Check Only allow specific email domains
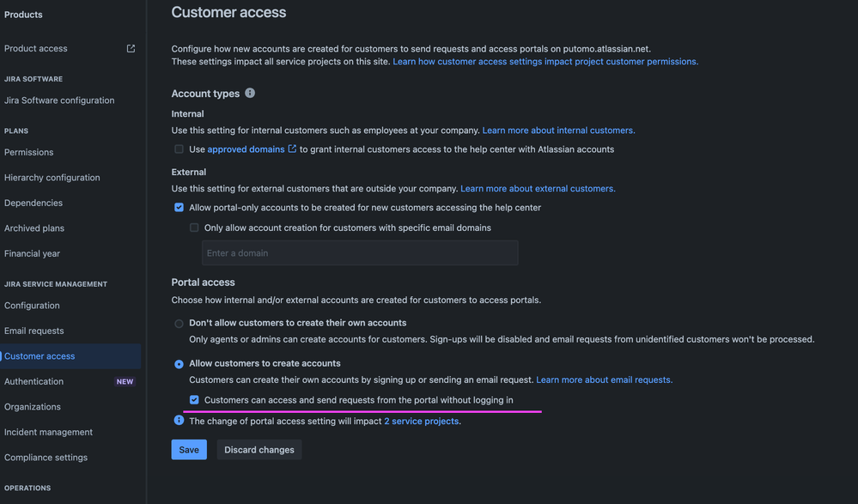Image resolution: width=858 pixels, height=504 pixels. pyautogui.click(x=194, y=228)
